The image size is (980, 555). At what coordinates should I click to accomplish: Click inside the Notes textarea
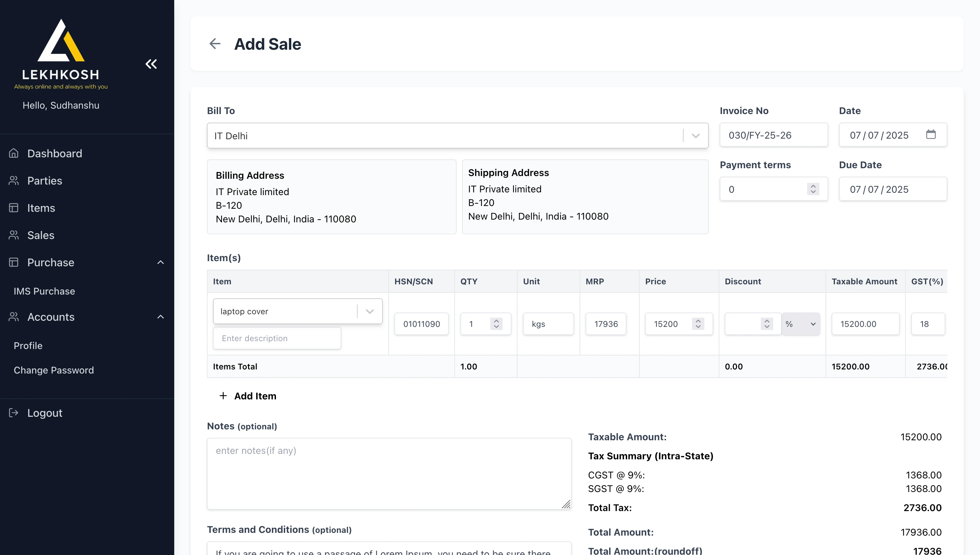(x=389, y=474)
